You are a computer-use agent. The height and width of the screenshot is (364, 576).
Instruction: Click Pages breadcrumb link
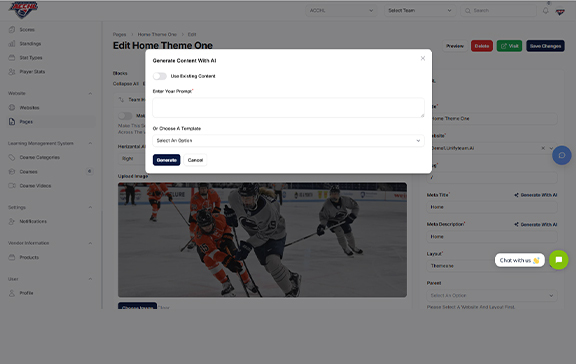pyautogui.click(x=119, y=34)
